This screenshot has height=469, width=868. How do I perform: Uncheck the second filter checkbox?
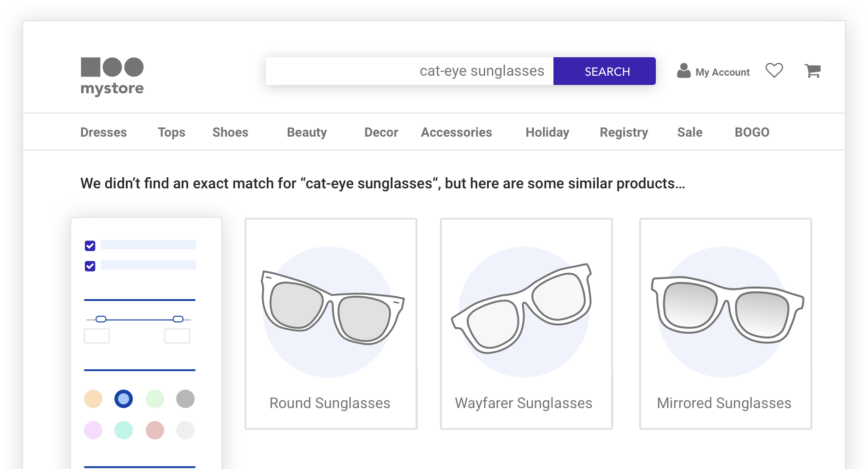(x=90, y=266)
